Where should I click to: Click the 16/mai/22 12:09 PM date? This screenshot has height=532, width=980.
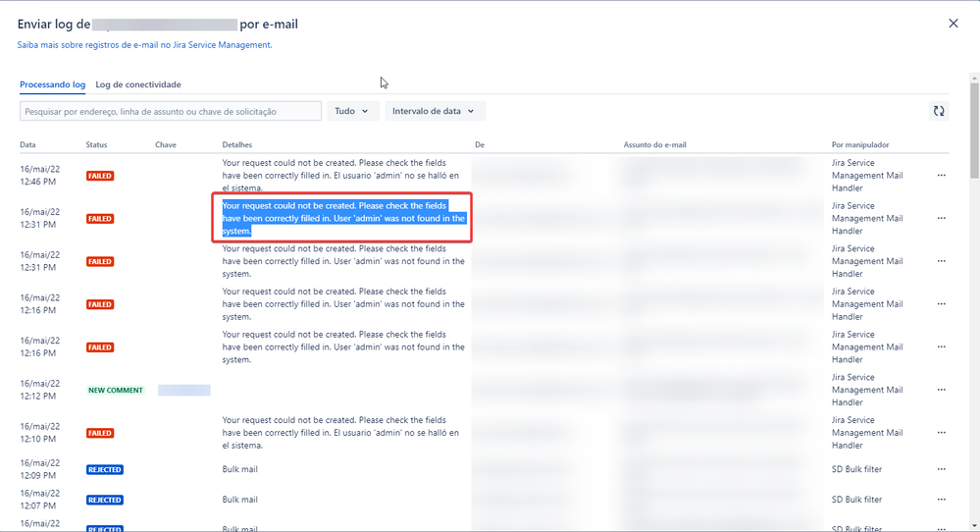pyautogui.click(x=39, y=469)
